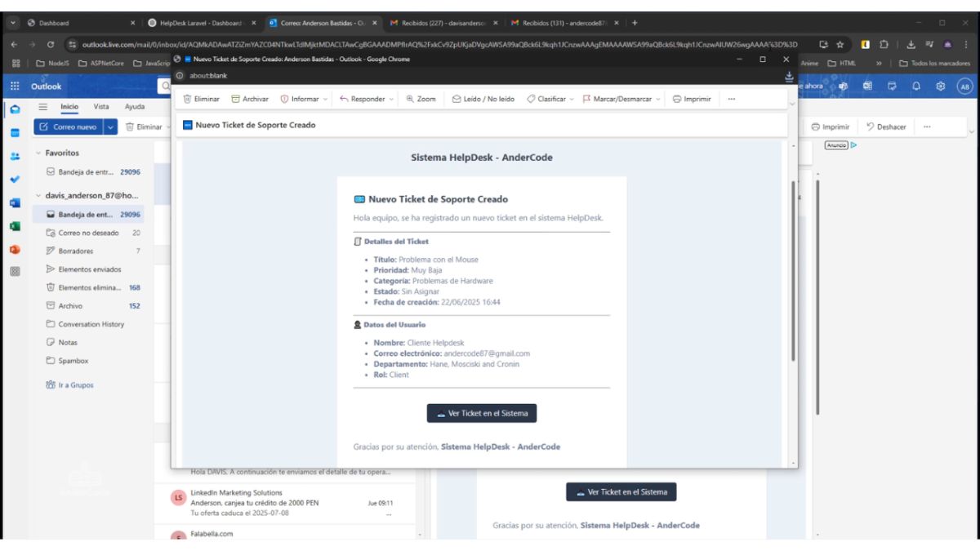980x551 pixels.
Task: Collapse the Favoritos folder group
Action: pos(38,153)
